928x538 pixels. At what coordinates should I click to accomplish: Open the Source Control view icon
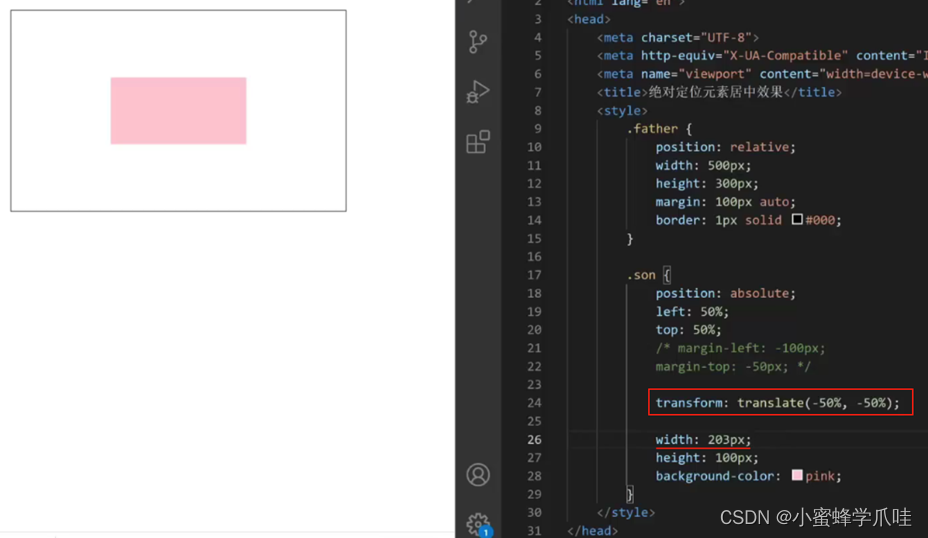[x=478, y=41]
